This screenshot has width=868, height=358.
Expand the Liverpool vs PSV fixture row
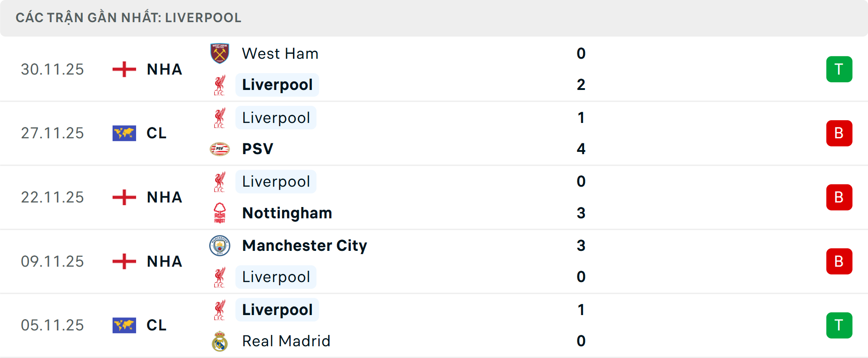434,133
